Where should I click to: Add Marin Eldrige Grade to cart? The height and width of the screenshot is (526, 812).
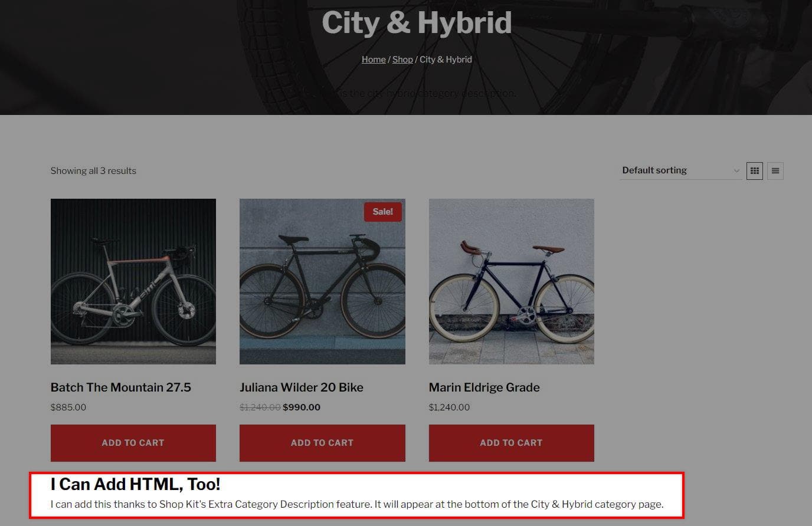tap(512, 443)
